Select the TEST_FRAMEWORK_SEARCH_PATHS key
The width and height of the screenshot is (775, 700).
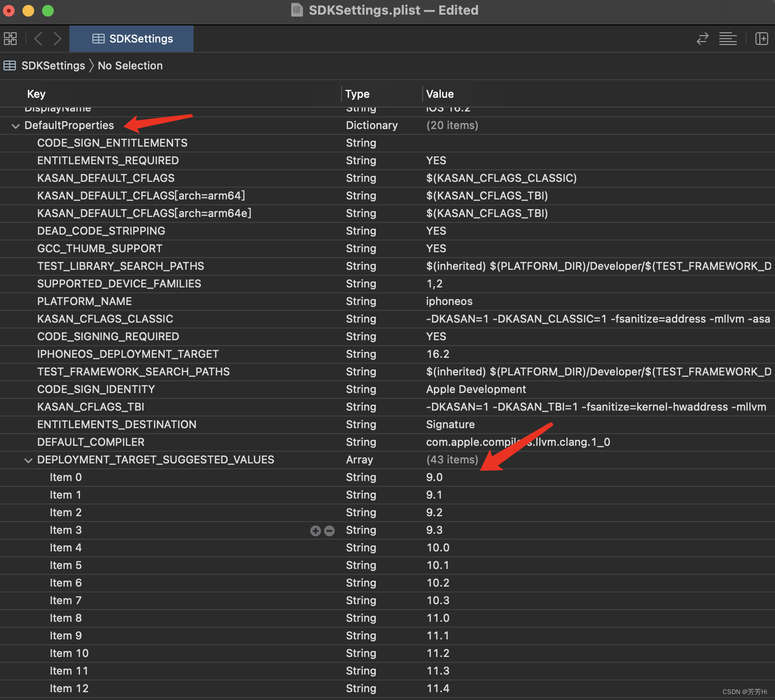[x=133, y=372]
